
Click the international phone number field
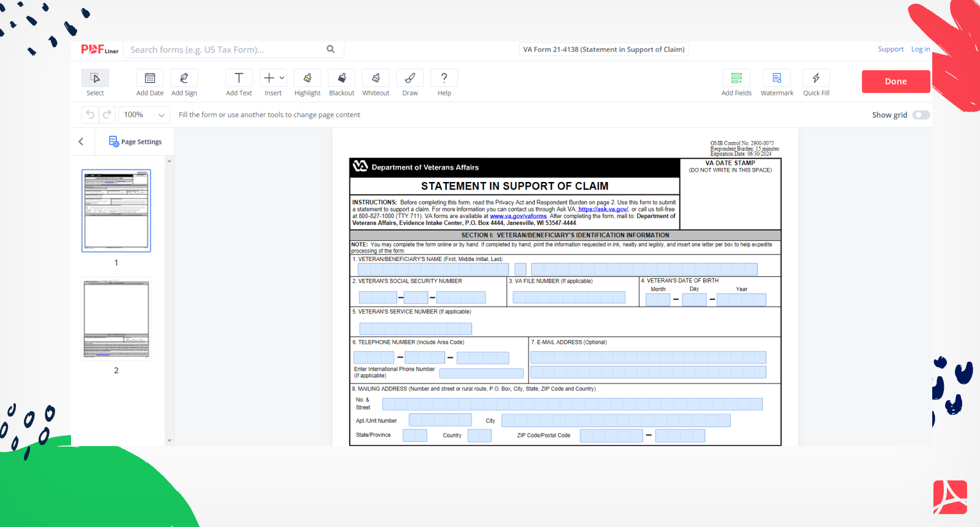481,373
